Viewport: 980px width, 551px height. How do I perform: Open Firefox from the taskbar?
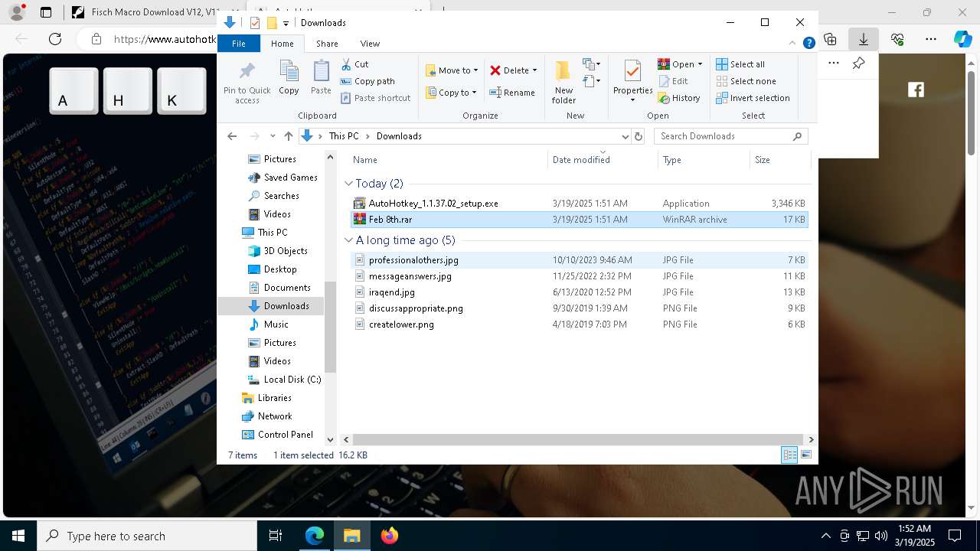point(390,536)
